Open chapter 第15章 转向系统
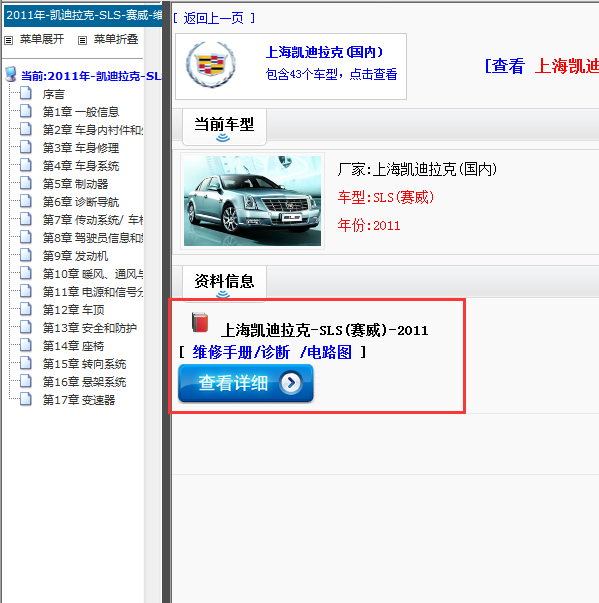This screenshot has width=599, height=603. click(x=84, y=364)
